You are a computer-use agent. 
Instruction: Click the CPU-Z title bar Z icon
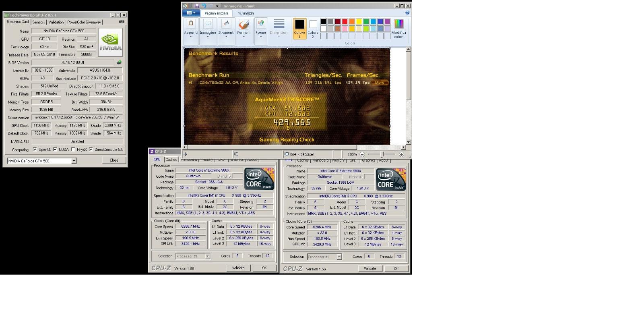pyautogui.click(x=152, y=151)
